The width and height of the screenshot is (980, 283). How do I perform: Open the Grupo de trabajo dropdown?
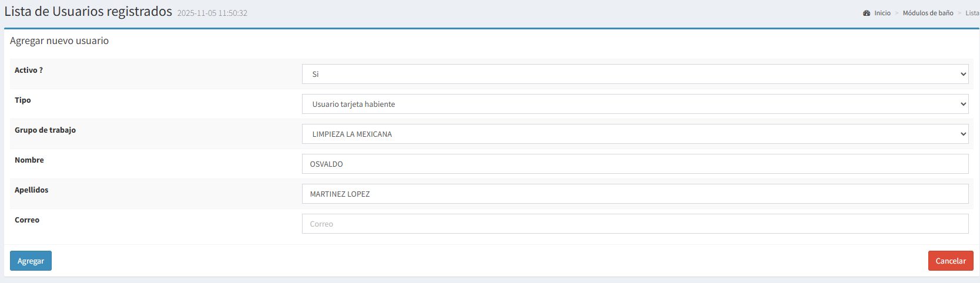[x=635, y=134]
